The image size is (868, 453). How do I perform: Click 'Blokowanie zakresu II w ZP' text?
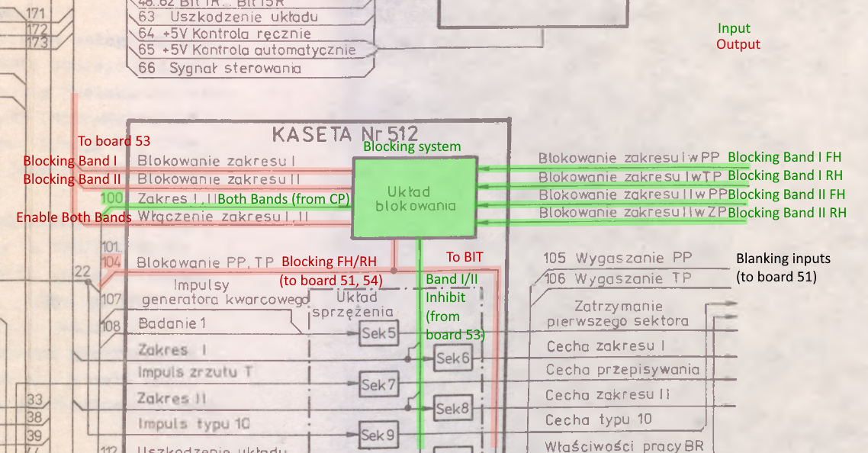632,213
